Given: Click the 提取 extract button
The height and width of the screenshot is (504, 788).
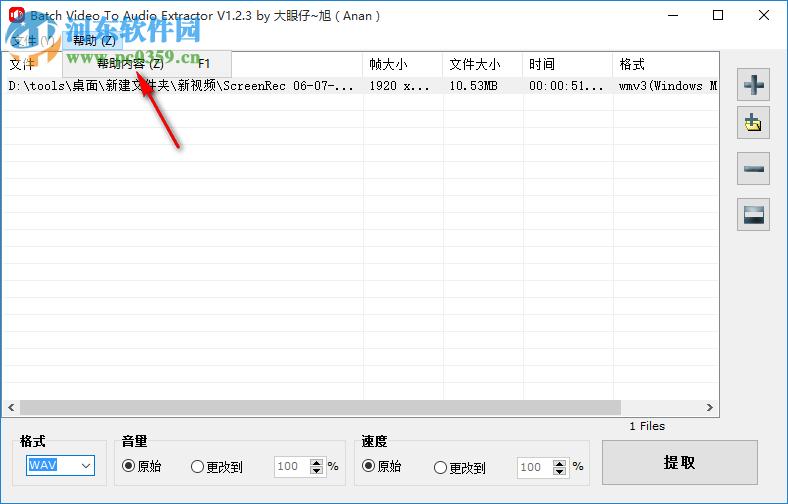Looking at the screenshot, I should tap(679, 462).
